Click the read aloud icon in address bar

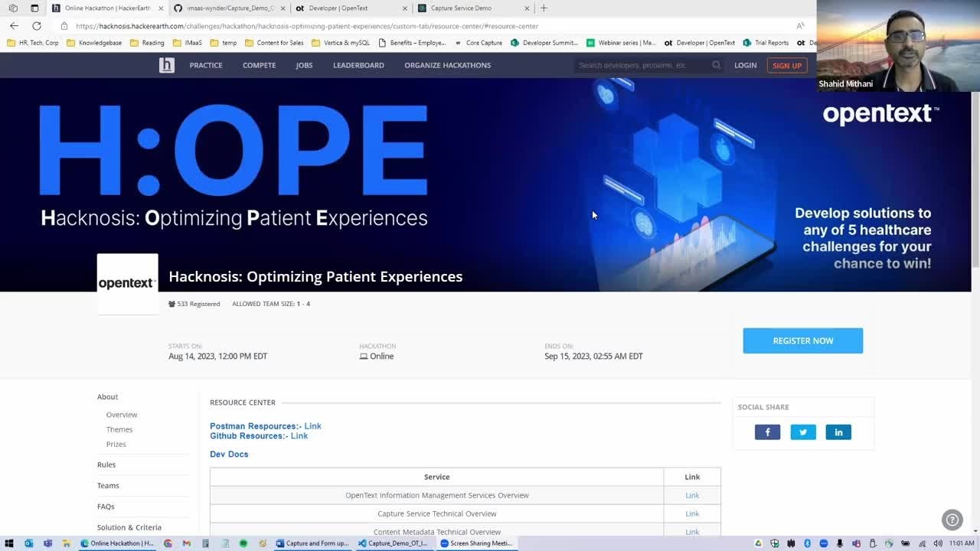tap(800, 26)
